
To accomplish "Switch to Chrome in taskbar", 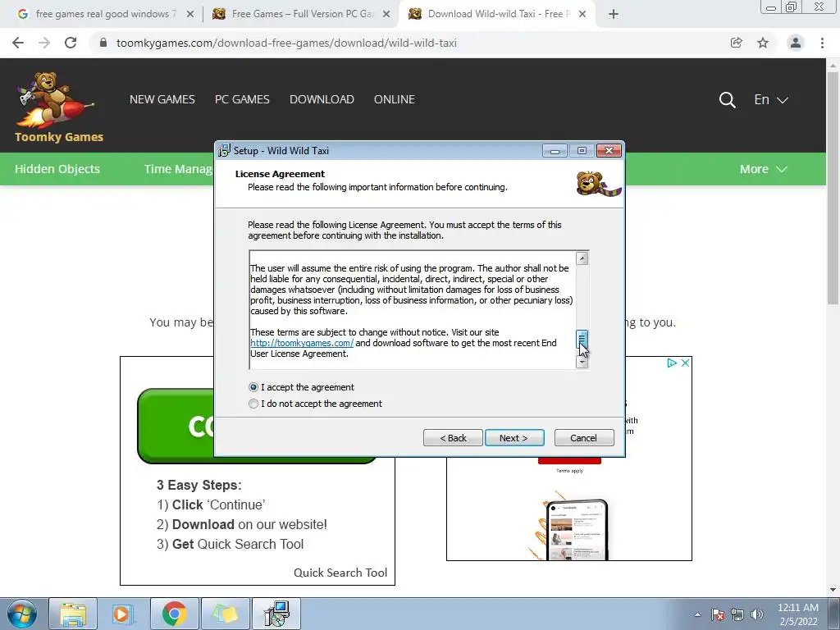I will pyautogui.click(x=174, y=614).
